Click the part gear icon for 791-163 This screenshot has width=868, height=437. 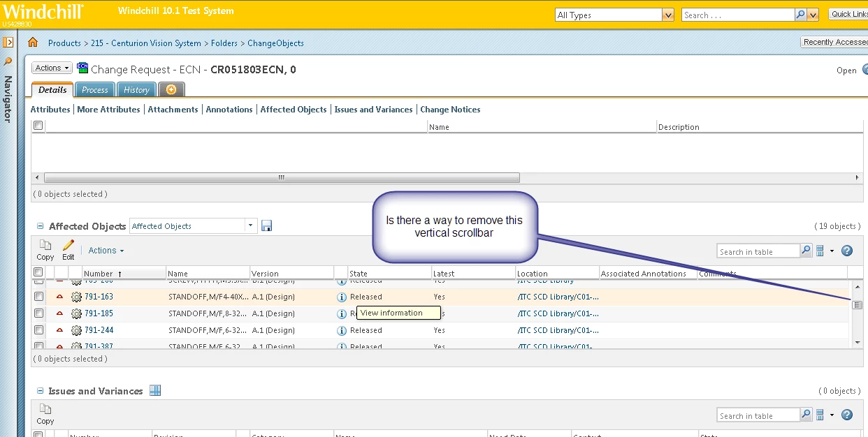[x=76, y=297]
